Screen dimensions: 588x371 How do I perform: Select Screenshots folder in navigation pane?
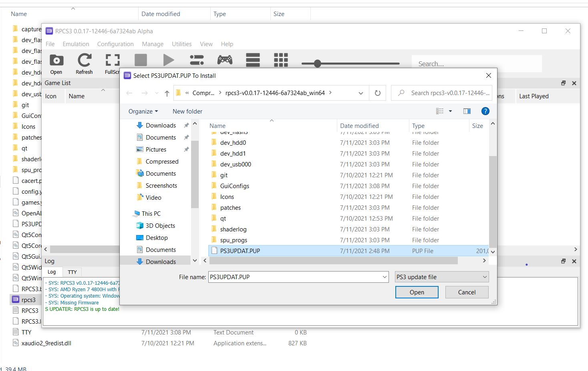pyautogui.click(x=161, y=185)
